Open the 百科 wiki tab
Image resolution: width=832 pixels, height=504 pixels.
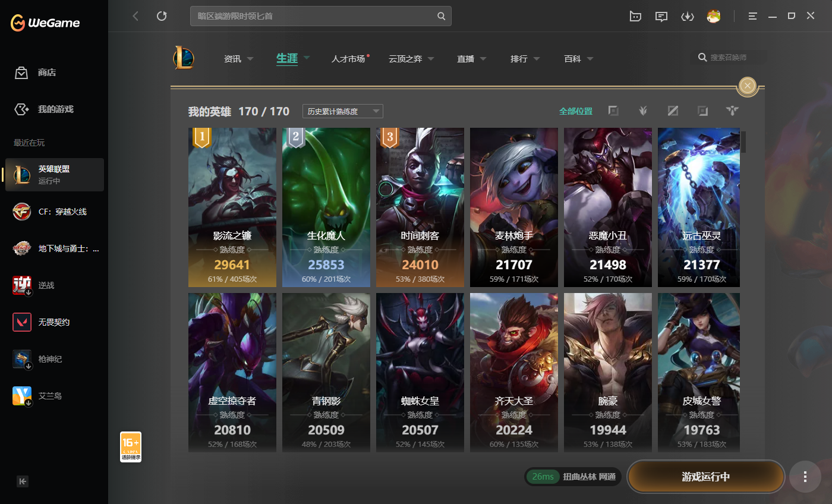click(572, 59)
